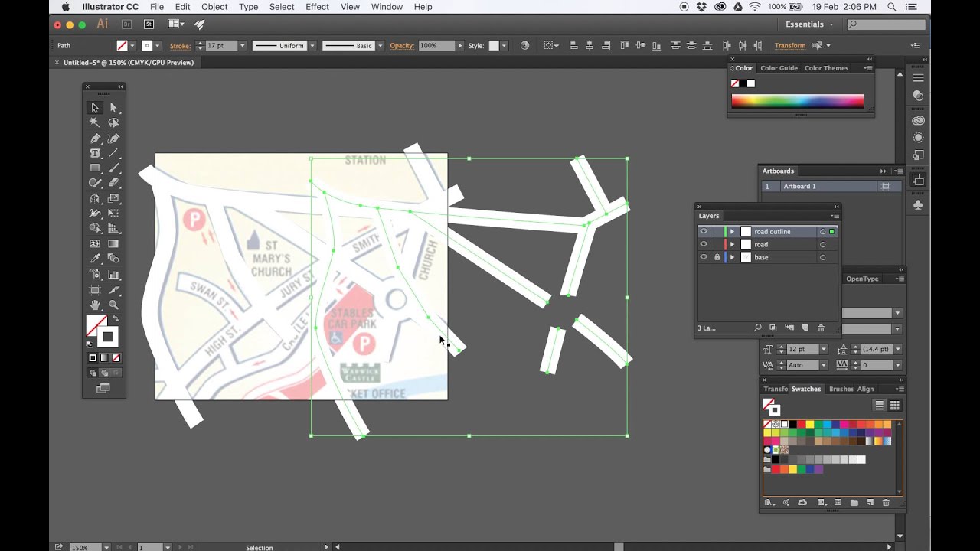Select the Selection tool (black arrow)
This screenshot has width=980, height=551.
[x=95, y=108]
